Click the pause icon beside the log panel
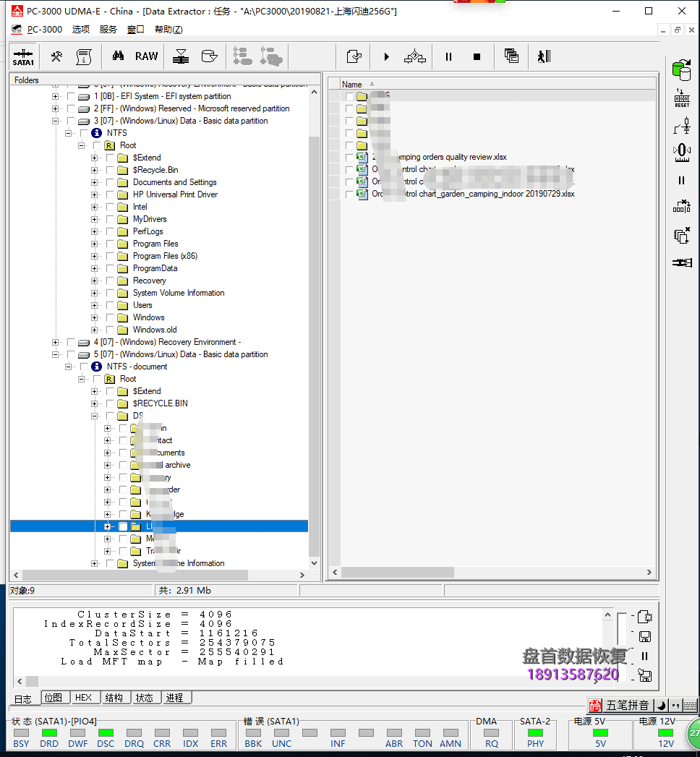This screenshot has width=700, height=757. click(x=644, y=656)
